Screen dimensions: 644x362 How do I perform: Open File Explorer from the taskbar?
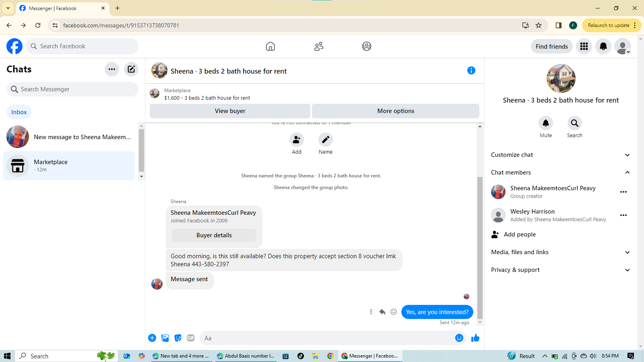[x=316, y=356]
